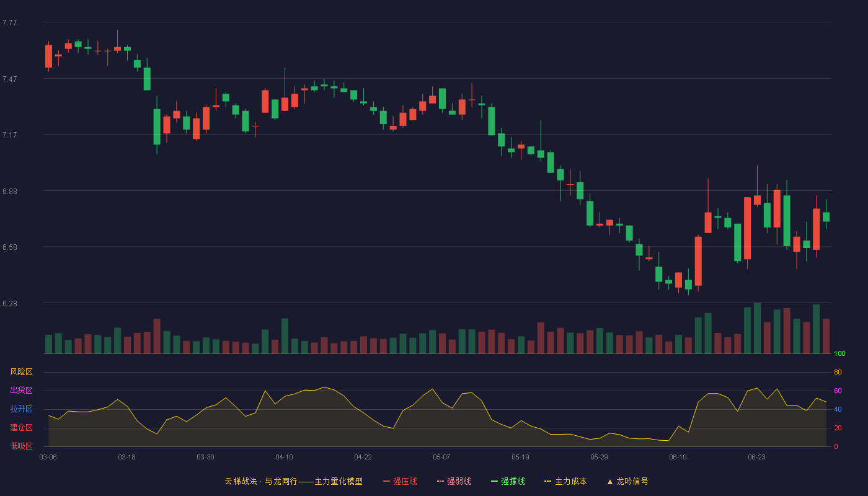Click the 7.17 price axis label

click(x=9, y=135)
